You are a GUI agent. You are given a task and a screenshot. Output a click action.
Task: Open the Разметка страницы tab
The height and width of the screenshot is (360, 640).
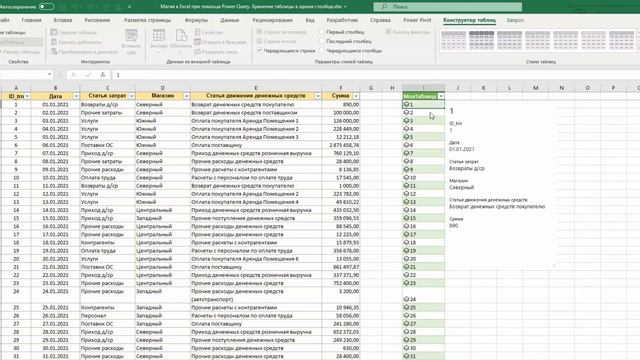(147, 20)
